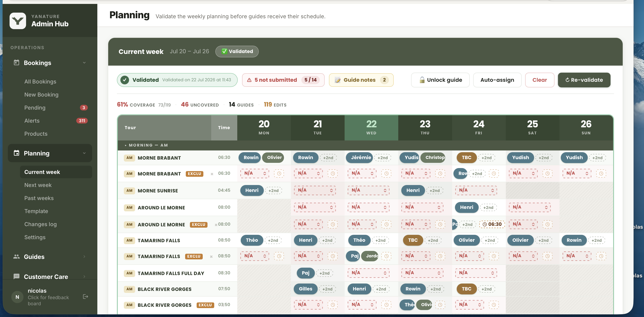Click the Validated status badge in header
The height and width of the screenshot is (317, 644).
coord(237,52)
